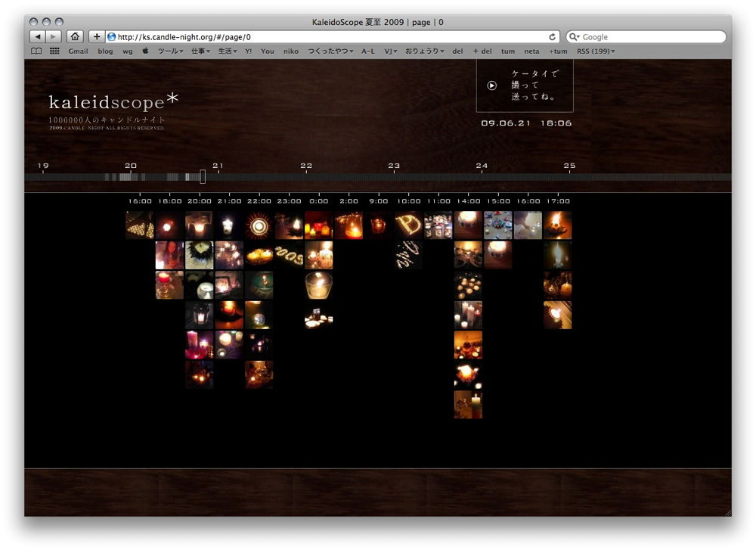
Task: Click the timeline slider handle near 21
Action: [203, 176]
